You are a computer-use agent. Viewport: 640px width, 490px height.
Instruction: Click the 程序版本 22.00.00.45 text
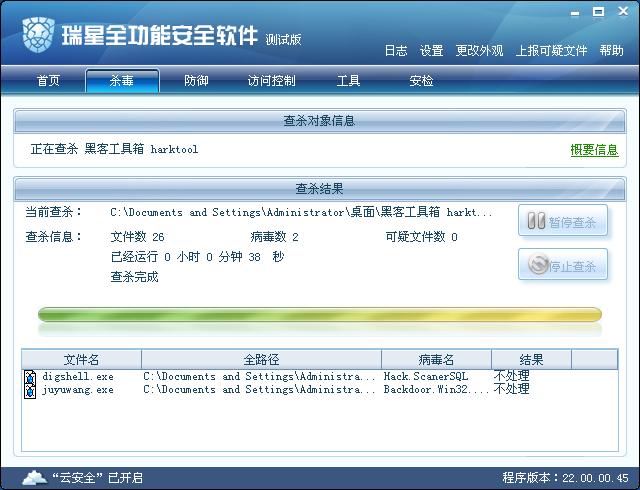click(565, 478)
